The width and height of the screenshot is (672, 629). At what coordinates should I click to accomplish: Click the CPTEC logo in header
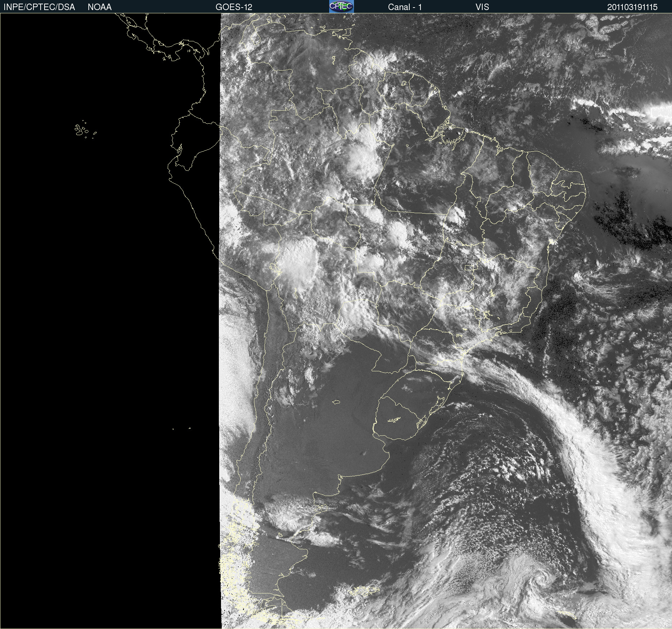tap(341, 6)
